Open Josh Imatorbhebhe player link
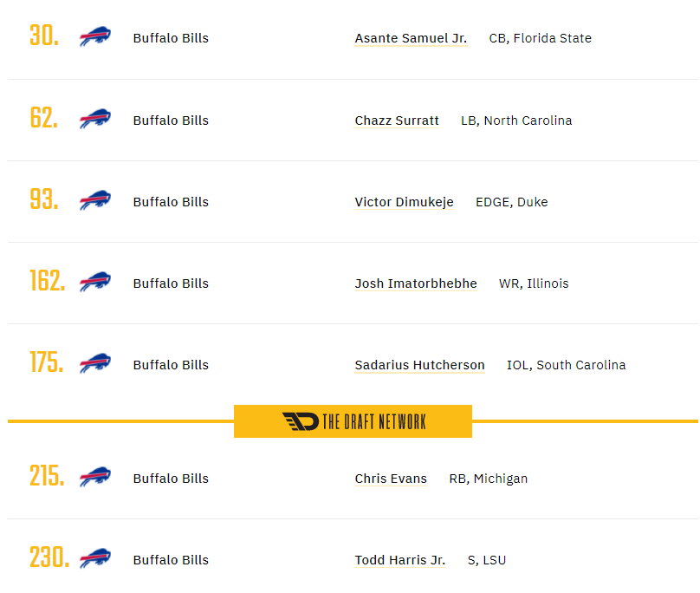Viewport: 700px width, 593px height. click(x=416, y=283)
